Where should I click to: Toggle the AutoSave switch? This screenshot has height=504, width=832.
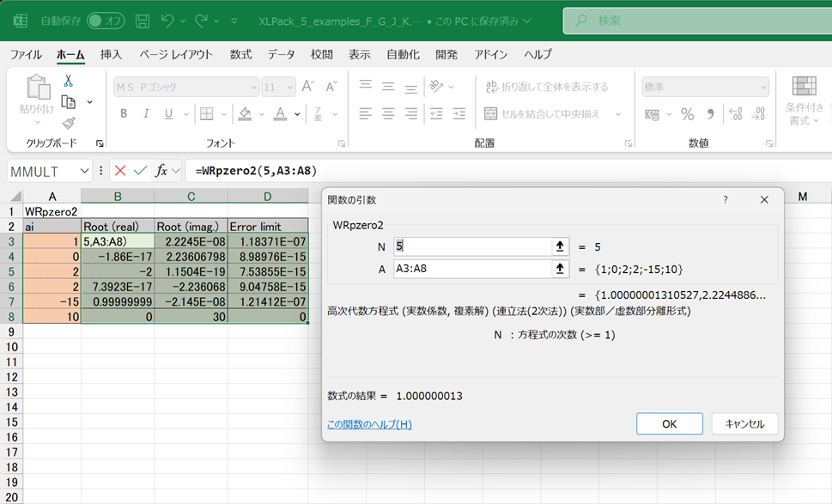106,21
